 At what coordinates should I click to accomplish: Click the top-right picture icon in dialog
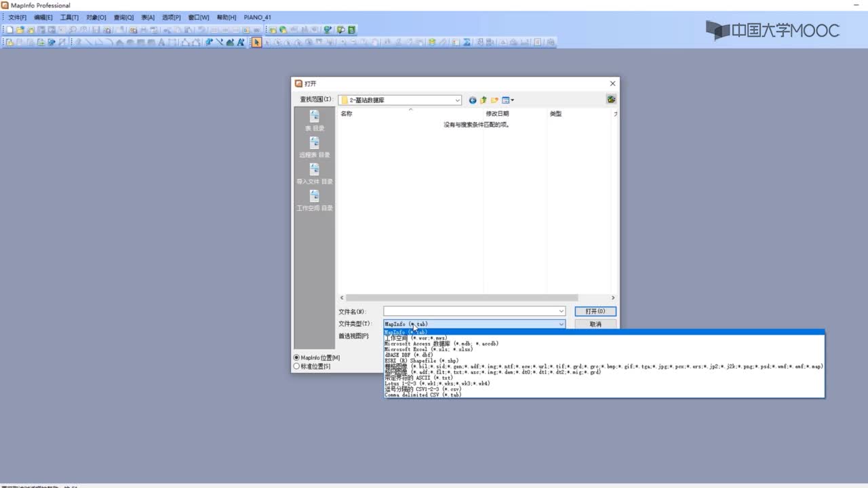point(611,100)
